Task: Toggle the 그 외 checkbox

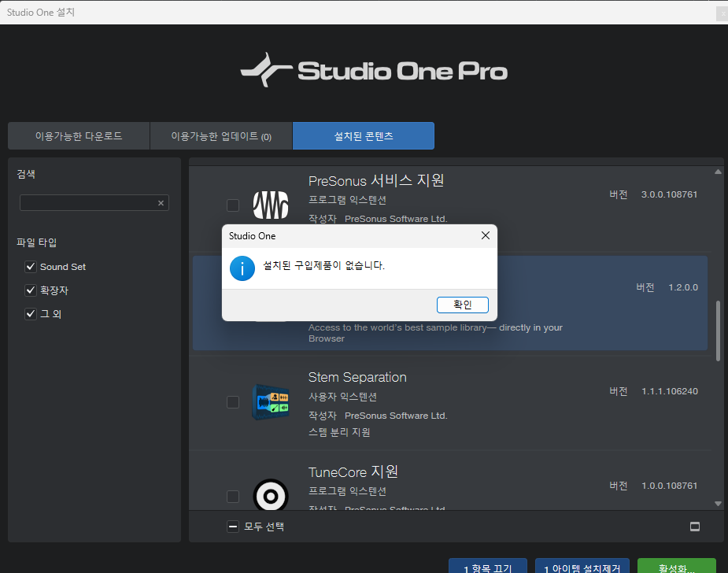Action: point(31,314)
